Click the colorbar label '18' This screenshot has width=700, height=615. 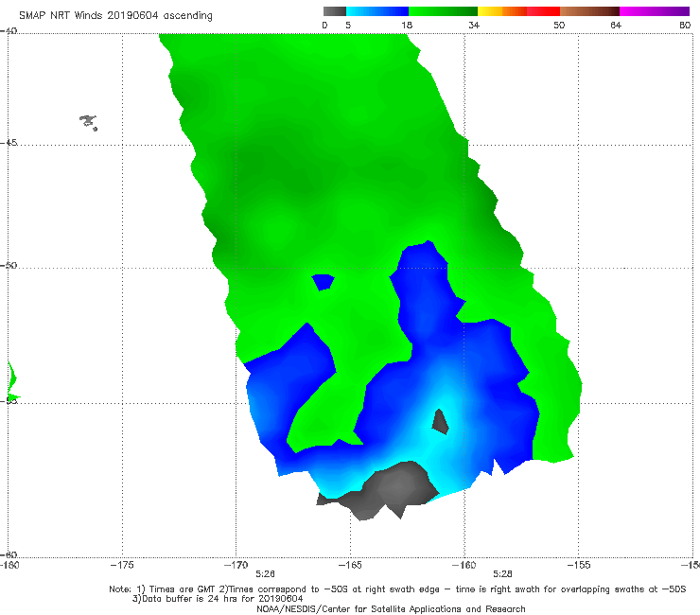pos(407,25)
